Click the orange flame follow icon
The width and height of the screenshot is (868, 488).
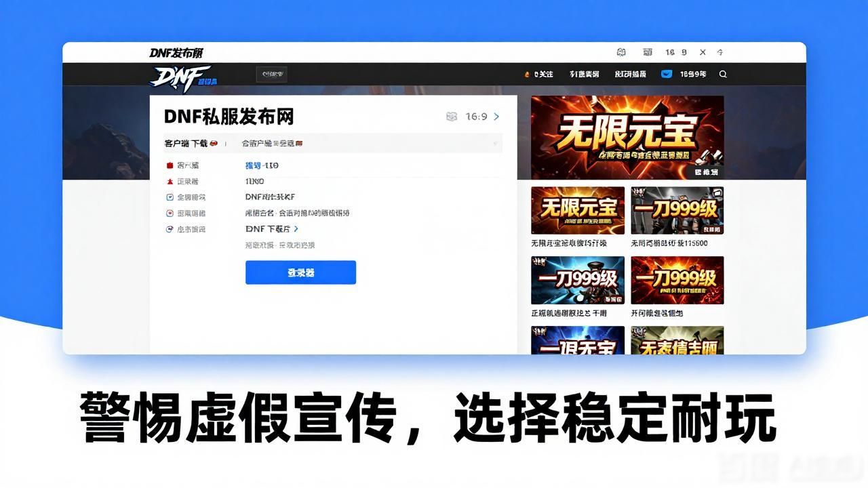click(x=527, y=75)
